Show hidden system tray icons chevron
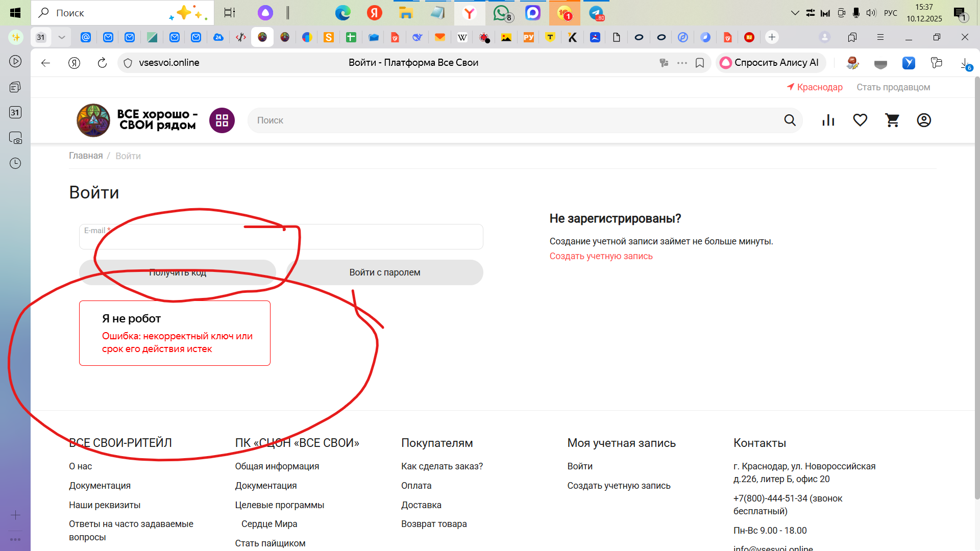The image size is (980, 551). click(795, 13)
